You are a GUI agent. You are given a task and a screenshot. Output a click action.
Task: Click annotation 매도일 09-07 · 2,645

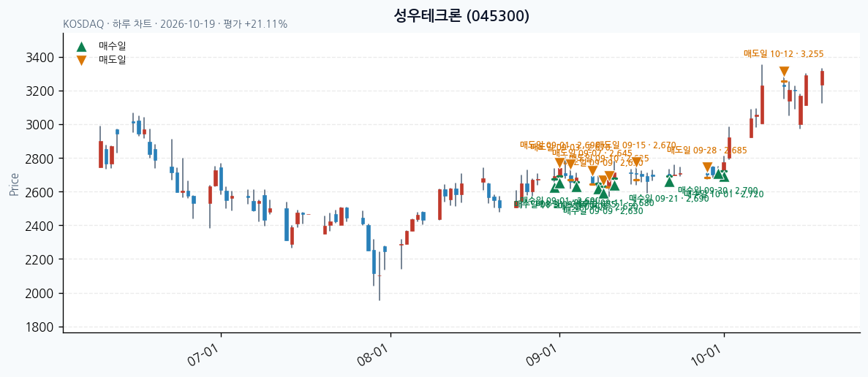click(x=592, y=153)
